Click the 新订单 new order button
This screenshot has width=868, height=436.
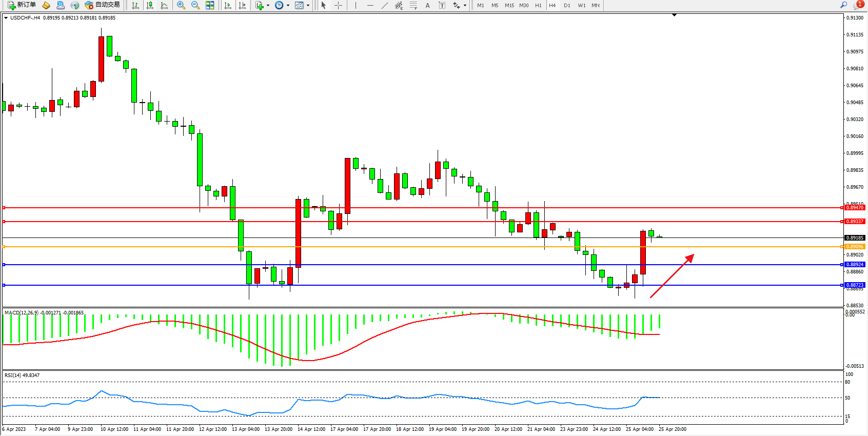pos(22,5)
